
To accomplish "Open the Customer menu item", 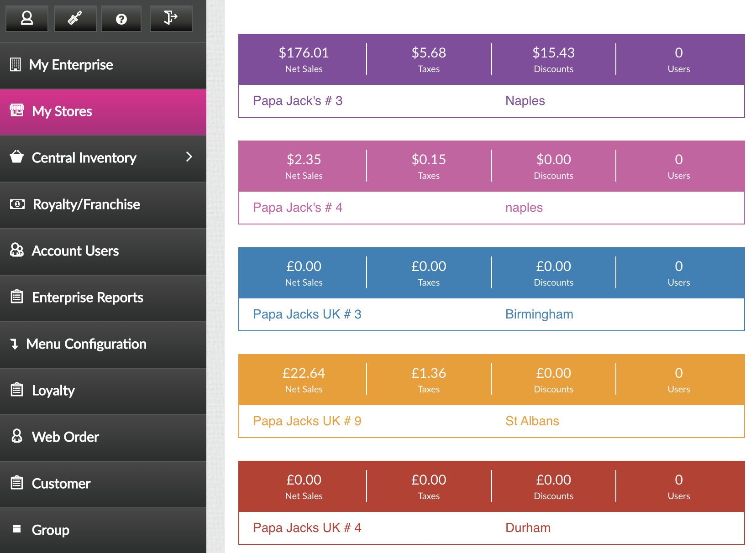I will [x=61, y=484].
